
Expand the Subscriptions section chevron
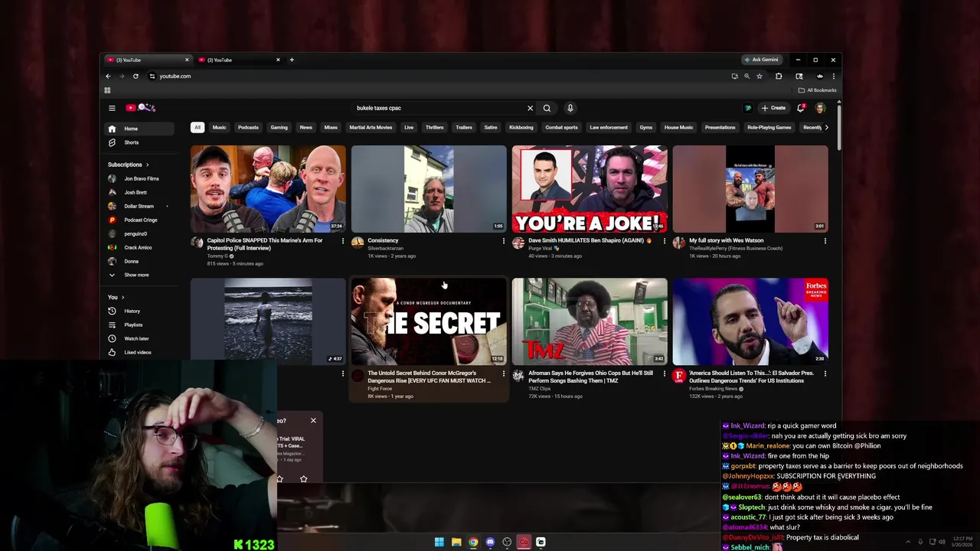click(x=147, y=165)
